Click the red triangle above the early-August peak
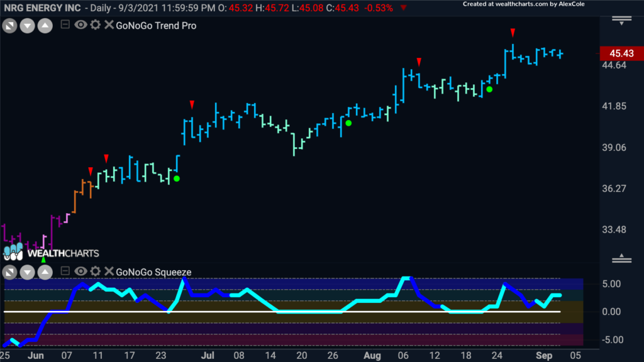Screen dimensions: 644x362 pyautogui.click(x=419, y=62)
